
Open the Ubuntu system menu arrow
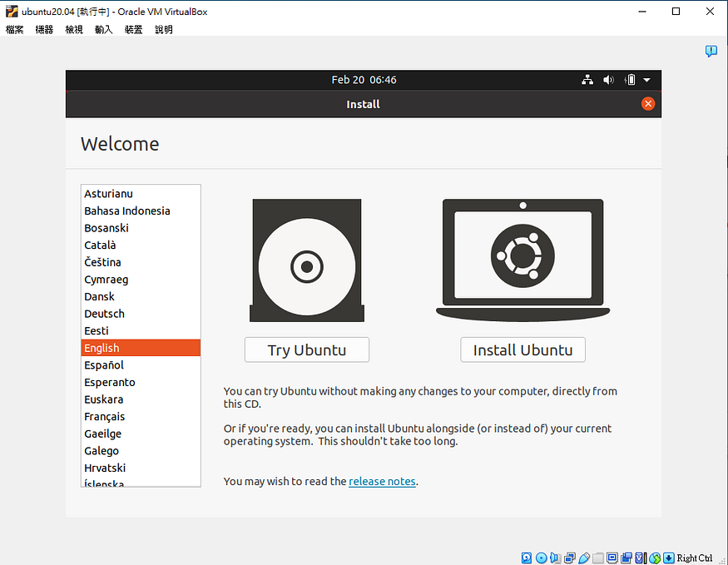(x=646, y=80)
